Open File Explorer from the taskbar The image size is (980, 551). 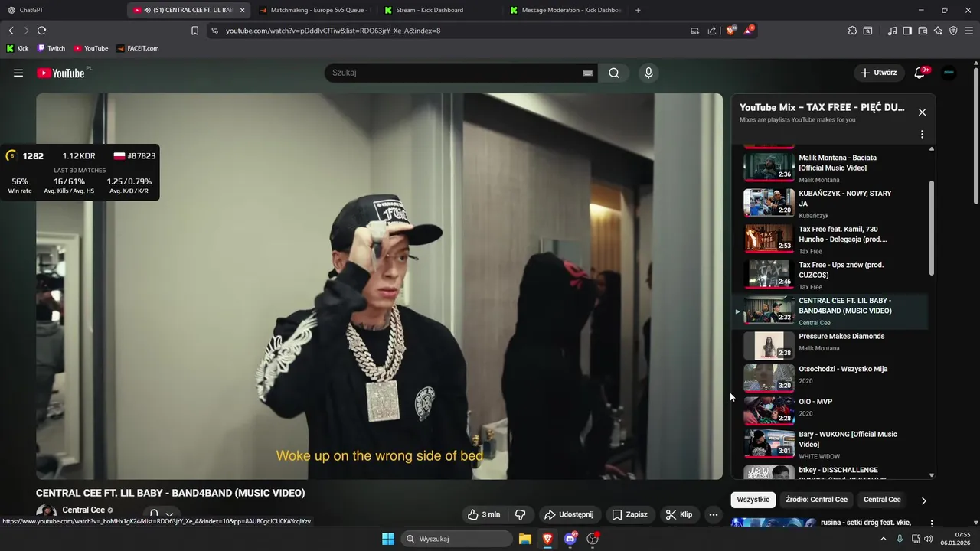(x=525, y=539)
